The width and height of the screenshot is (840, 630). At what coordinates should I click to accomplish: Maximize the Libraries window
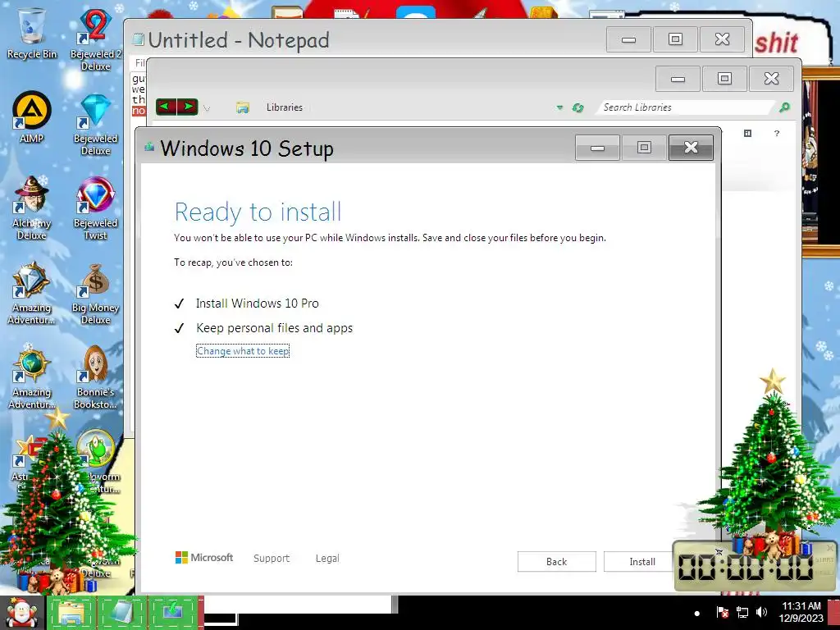[x=724, y=79]
